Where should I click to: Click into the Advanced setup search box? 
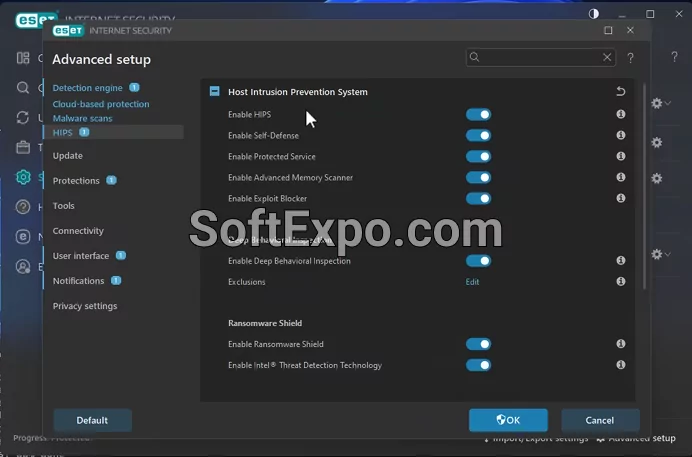pyautogui.click(x=540, y=57)
